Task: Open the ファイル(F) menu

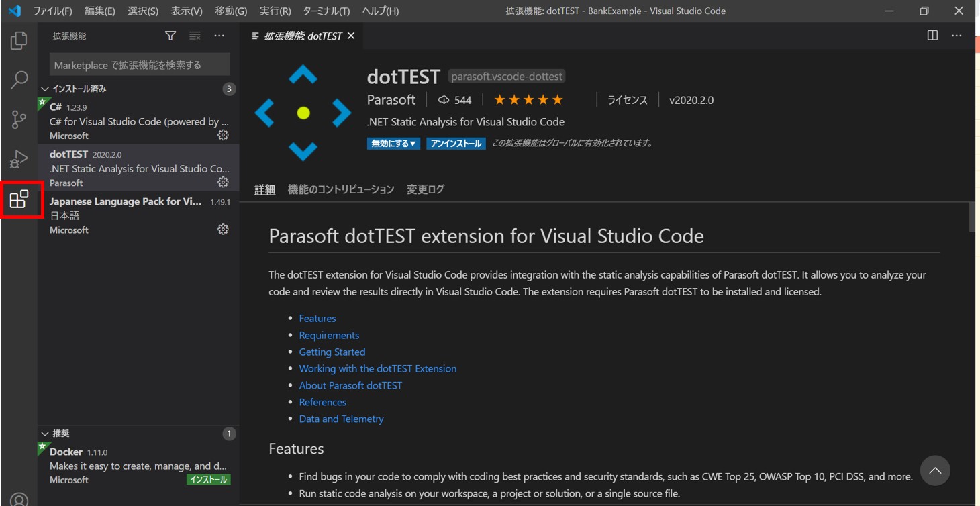Action: 53,11
